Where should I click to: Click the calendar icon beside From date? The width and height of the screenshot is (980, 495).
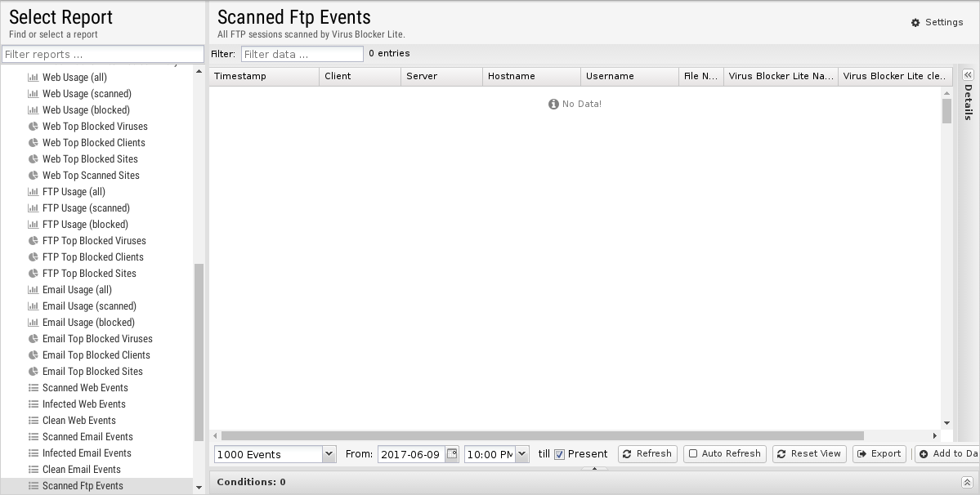coord(452,454)
